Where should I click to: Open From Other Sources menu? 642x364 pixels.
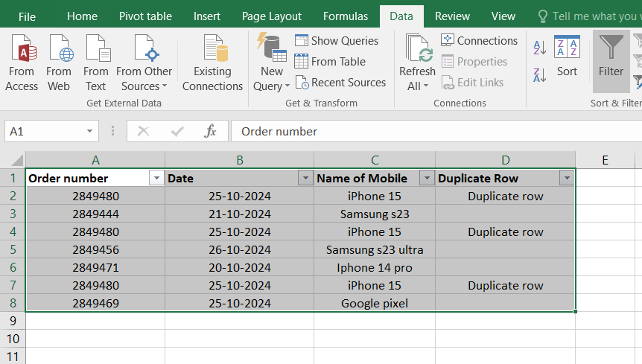144,63
